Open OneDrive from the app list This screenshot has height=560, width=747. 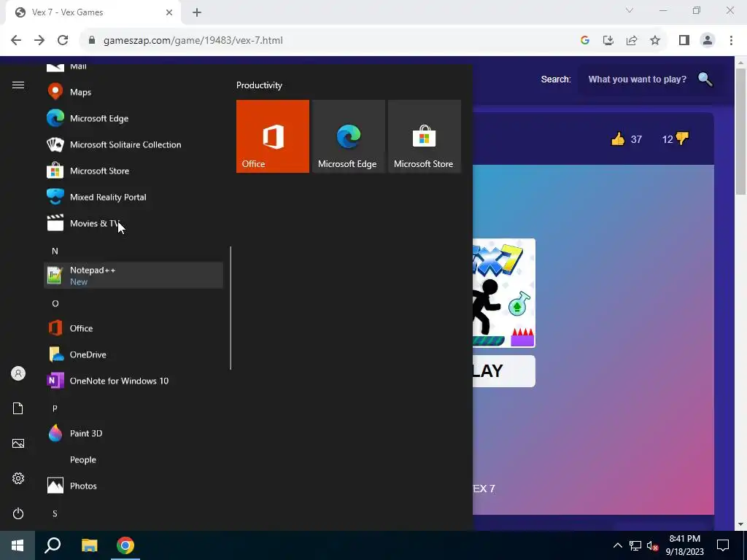(133, 354)
